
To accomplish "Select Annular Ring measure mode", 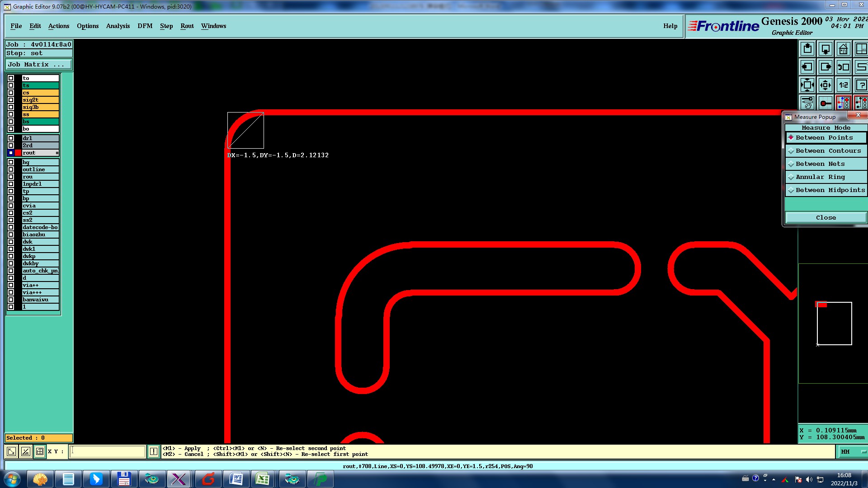I will (820, 177).
